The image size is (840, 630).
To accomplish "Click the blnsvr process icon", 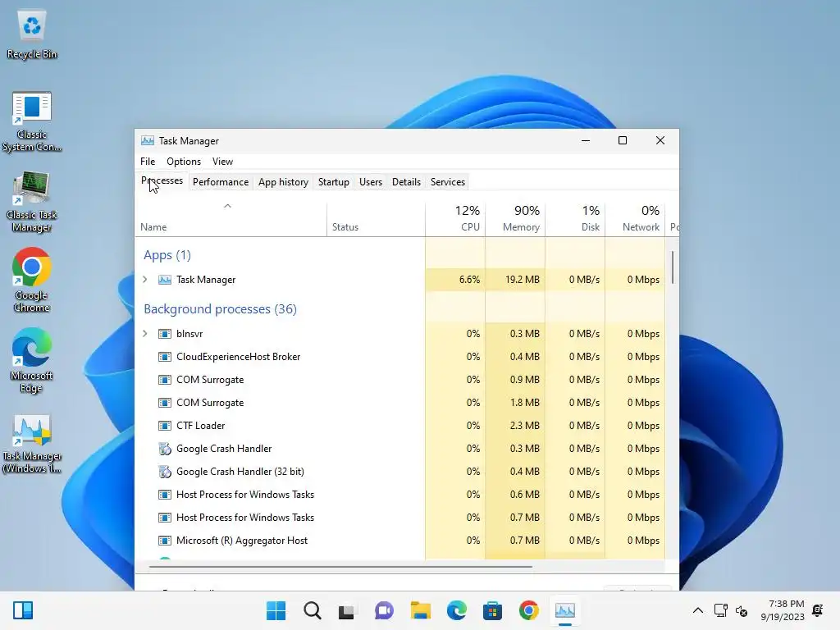I will pyautogui.click(x=165, y=334).
